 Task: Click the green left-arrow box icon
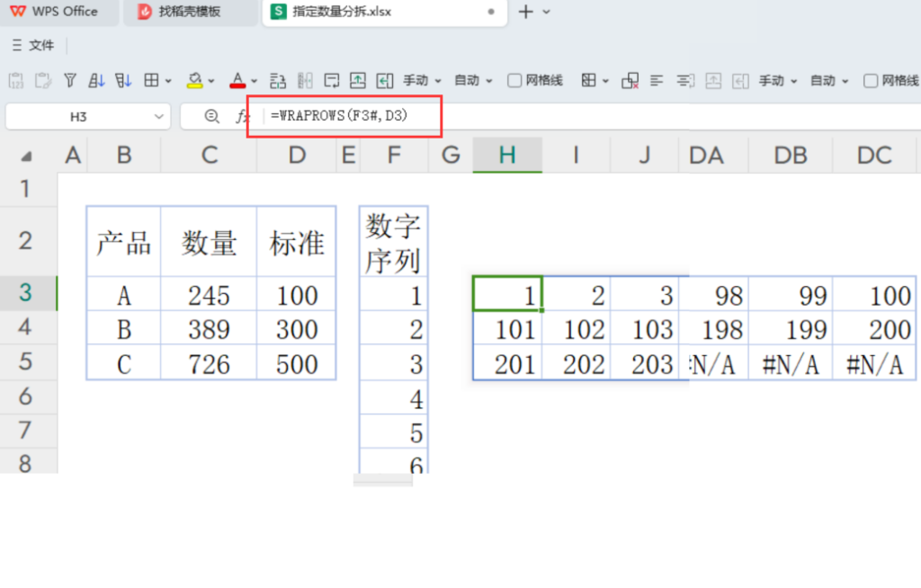coord(385,81)
